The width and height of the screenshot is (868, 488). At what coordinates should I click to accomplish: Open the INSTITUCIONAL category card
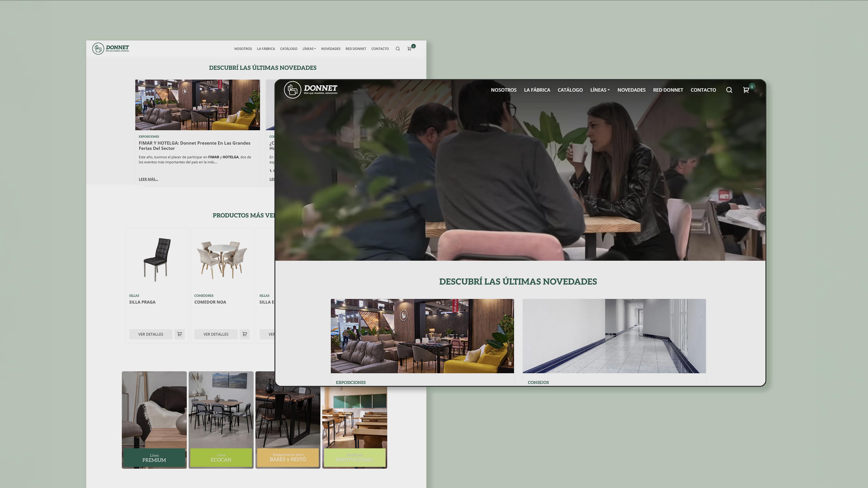point(354,427)
